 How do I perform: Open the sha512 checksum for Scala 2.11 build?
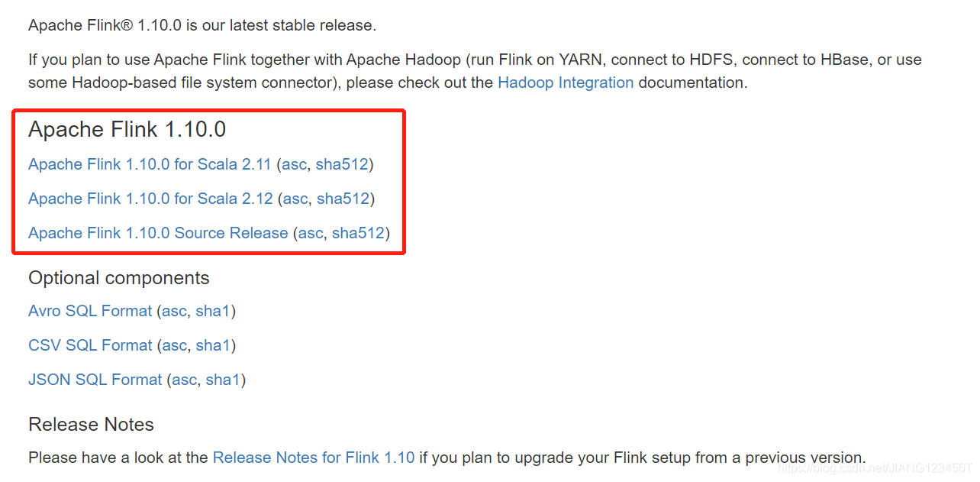coord(341,164)
